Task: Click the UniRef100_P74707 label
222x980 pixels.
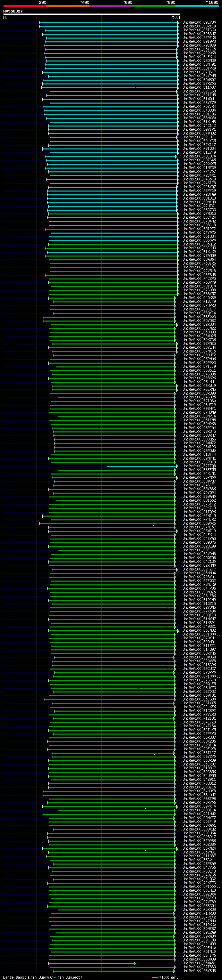Action: point(199,172)
